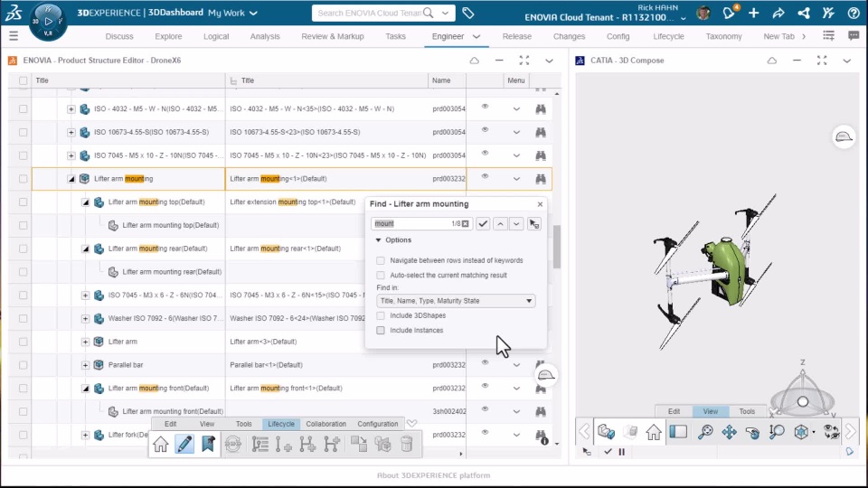Expand the Lifter arm tree node
This screenshot has width=868, height=488.
pyautogui.click(x=85, y=342)
